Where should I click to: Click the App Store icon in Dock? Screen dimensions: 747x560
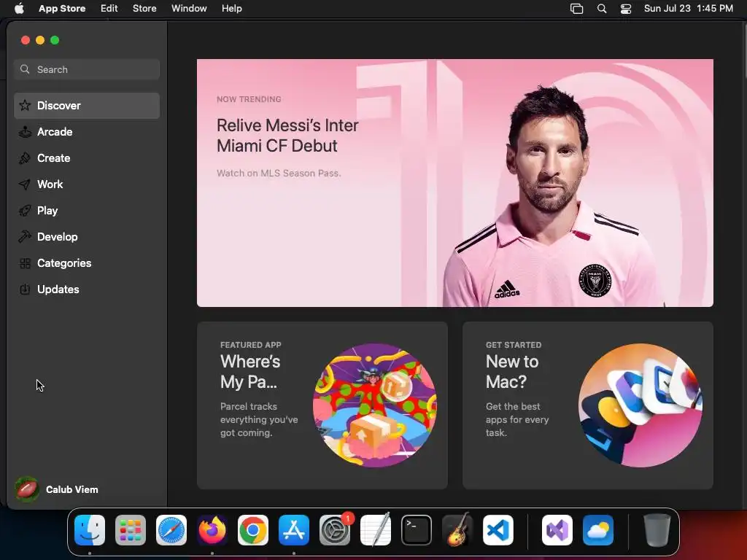294,530
